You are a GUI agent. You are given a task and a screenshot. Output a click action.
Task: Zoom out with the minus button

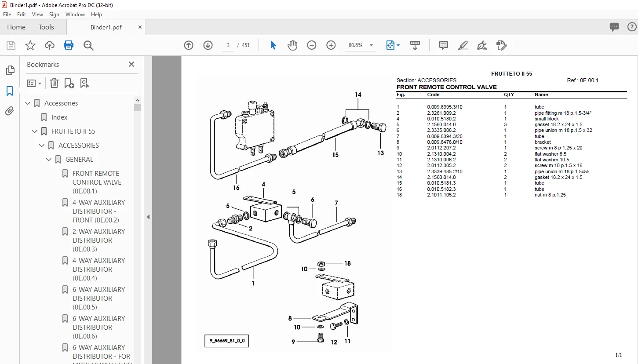tap(312, 45)
